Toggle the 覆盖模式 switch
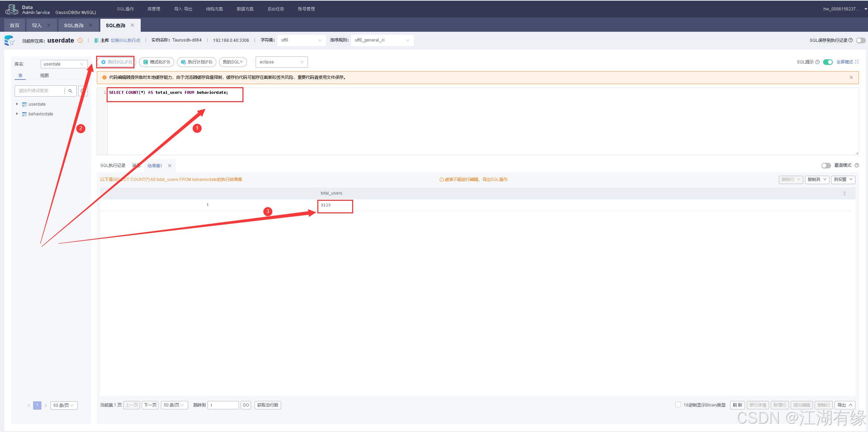This screenshot has width=868, height=432. [x=826, y=166]
